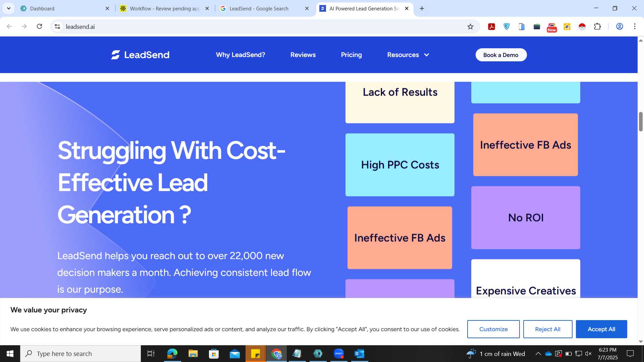Launch Microsoft Edge from taskbar
The image size is (644, 362).
click(172, 354)
